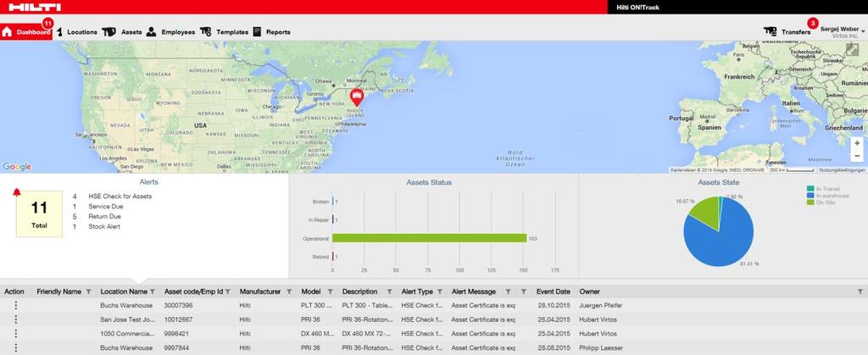This screenshot has height=355, width=868.
Task: Click the red Transfers badge showing 3
Action: [812, 23]
